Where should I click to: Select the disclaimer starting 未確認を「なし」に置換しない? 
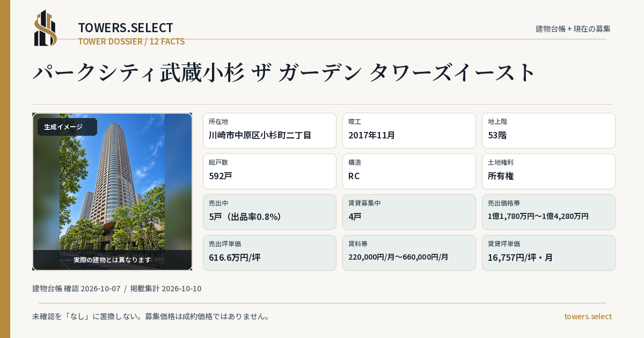[x=151, y=317]
